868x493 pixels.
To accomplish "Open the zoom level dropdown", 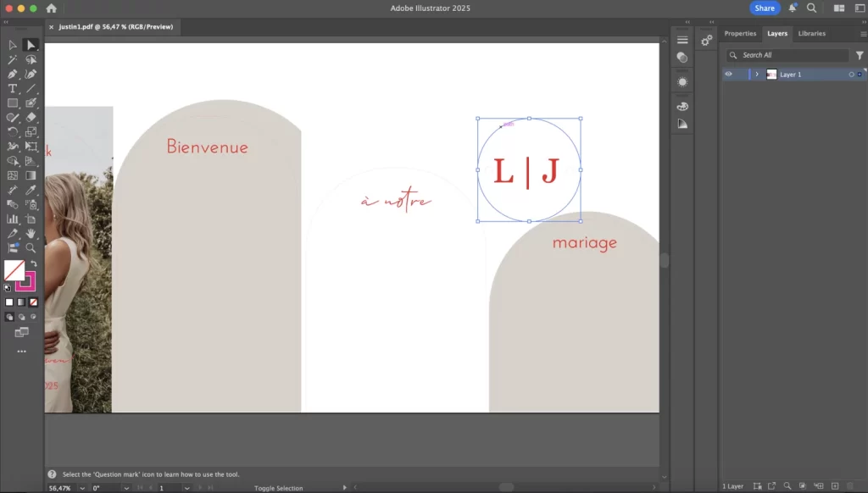I will [x=82, y=488].
